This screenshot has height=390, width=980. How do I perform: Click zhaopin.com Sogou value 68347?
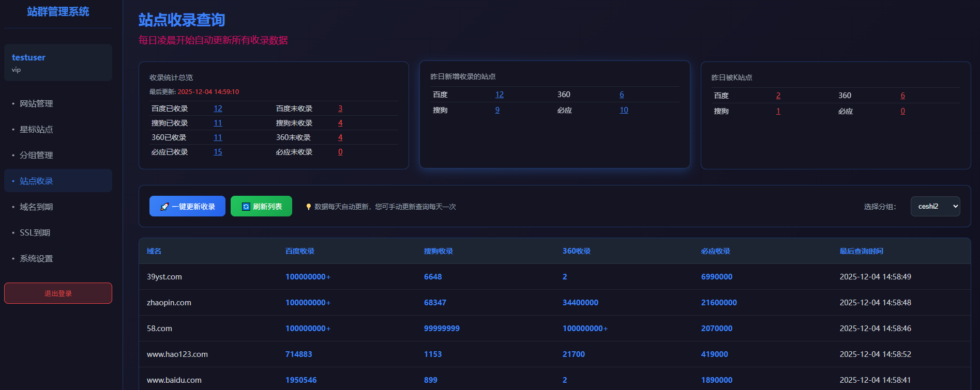click(x=435, y=303)
